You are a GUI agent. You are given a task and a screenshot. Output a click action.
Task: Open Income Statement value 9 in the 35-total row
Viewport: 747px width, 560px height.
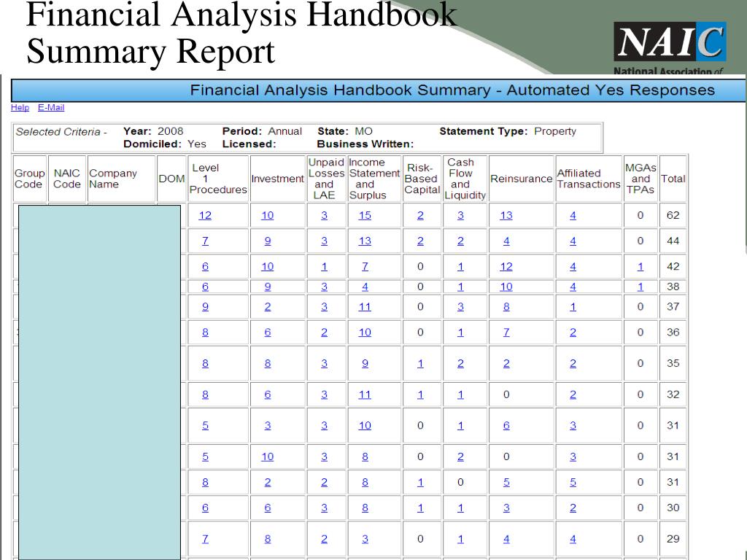tap(365, 364)
